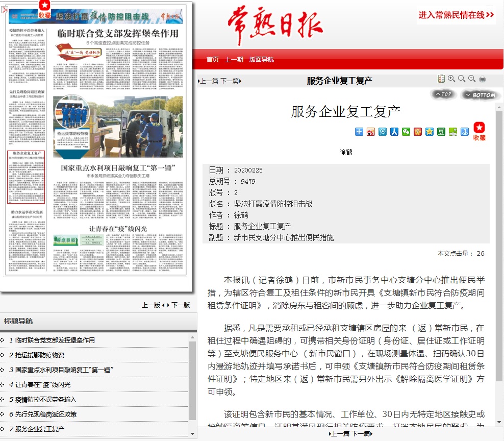Click the red-outlined 服务企业复工复产 block on the page image
504x441 pixels.
(x=26, y=177)
